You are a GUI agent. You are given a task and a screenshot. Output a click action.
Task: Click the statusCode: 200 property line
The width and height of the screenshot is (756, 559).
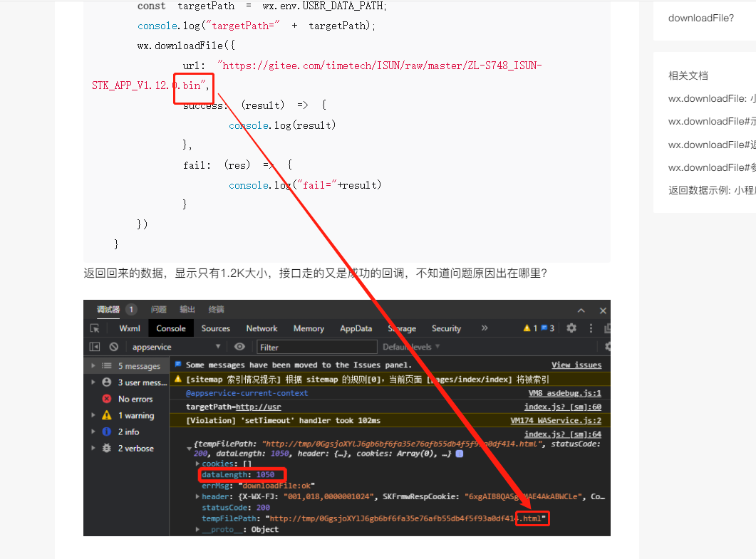click(x=236, y=508)
